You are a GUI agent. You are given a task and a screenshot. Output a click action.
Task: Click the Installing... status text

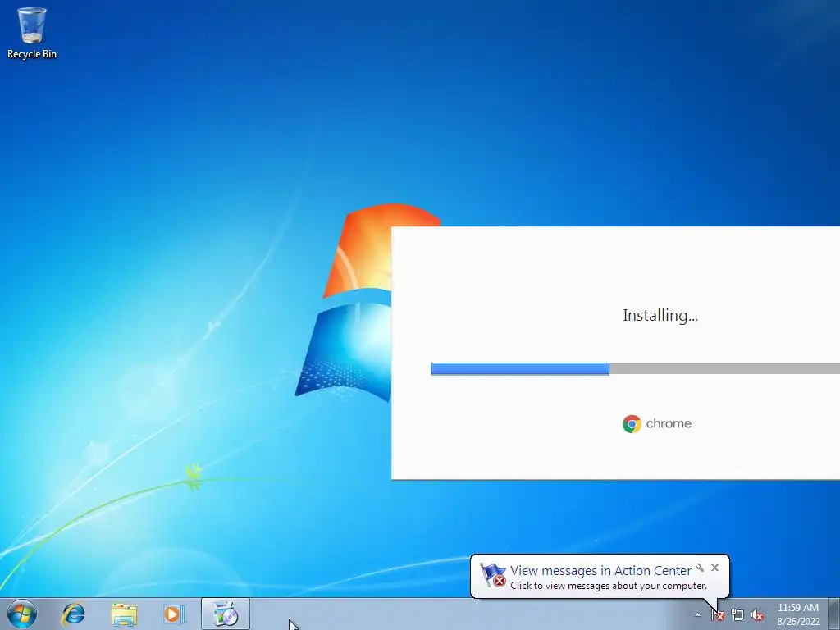[x=660, y=316]
